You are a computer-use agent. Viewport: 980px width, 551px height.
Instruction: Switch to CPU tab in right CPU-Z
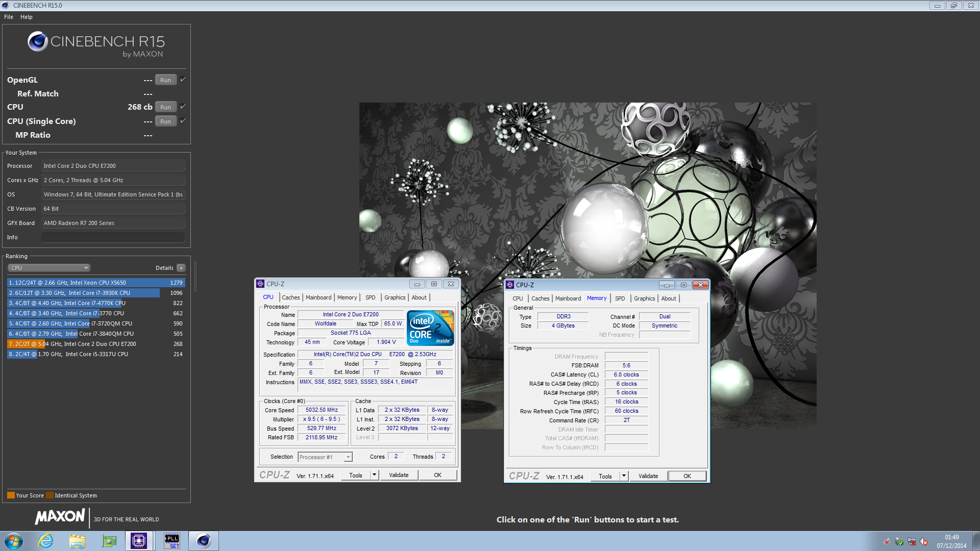pos(518,298)
